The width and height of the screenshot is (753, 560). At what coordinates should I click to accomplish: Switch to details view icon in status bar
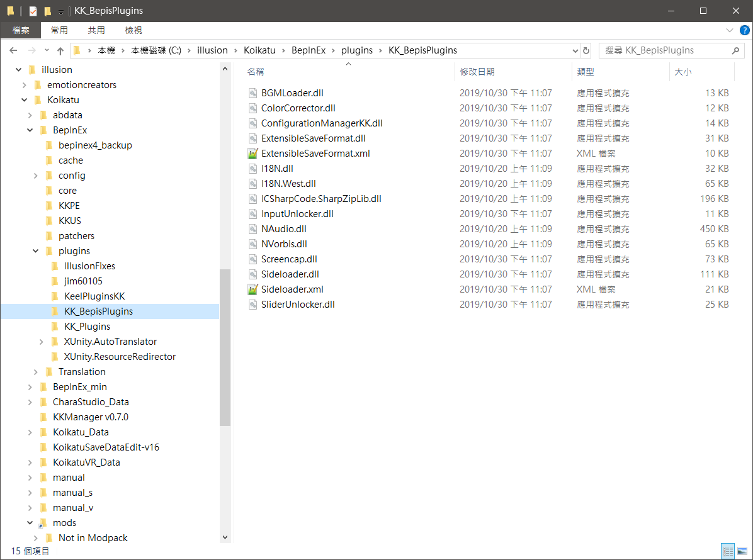tap(728, 551)
